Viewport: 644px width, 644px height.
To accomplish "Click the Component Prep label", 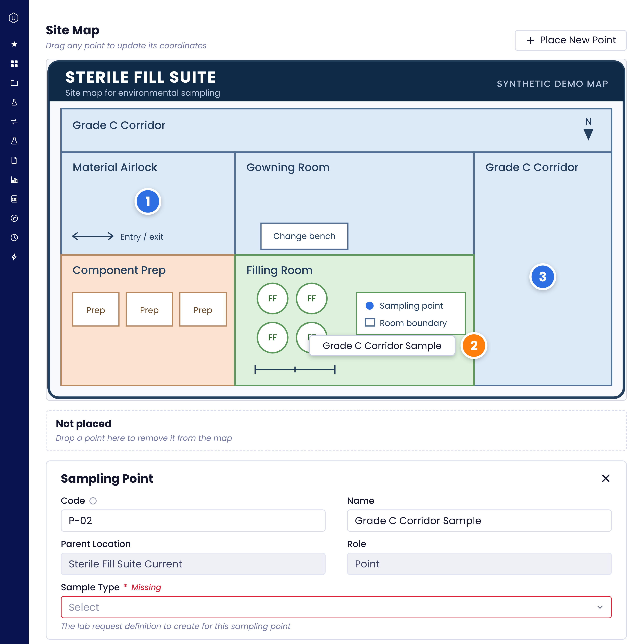I will tap(119, 270).
